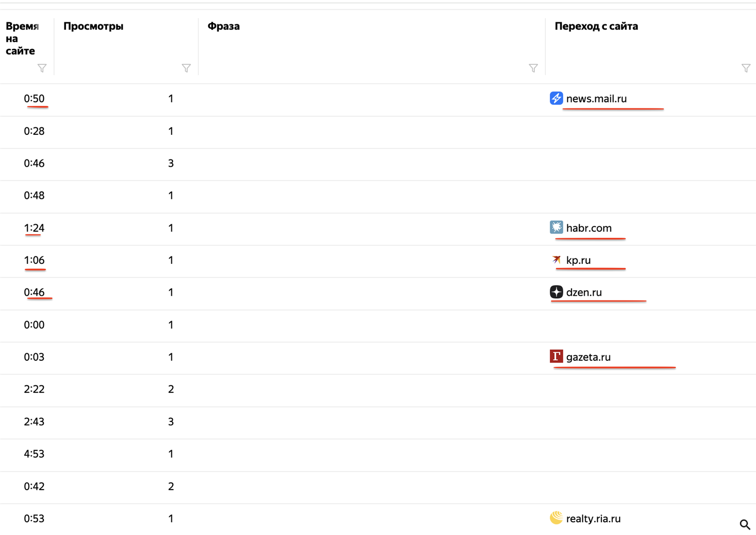Click the dzen.ru favicon

(x=556, y=292)
